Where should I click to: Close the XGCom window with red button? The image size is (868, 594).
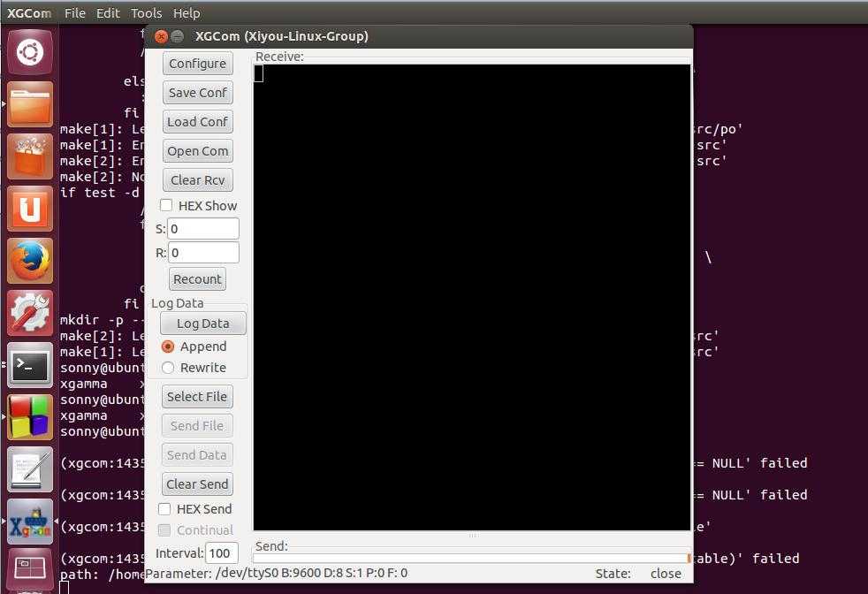(x=161, y=36)
